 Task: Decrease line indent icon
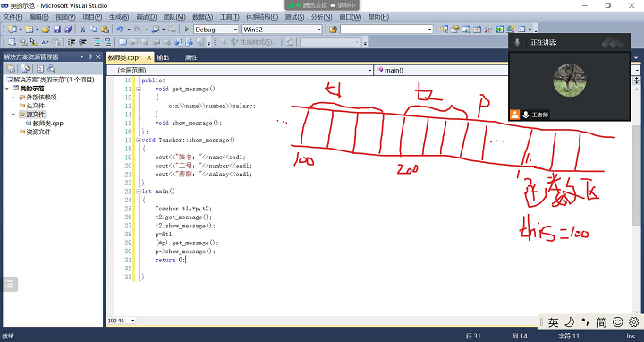tap(72, 42)
